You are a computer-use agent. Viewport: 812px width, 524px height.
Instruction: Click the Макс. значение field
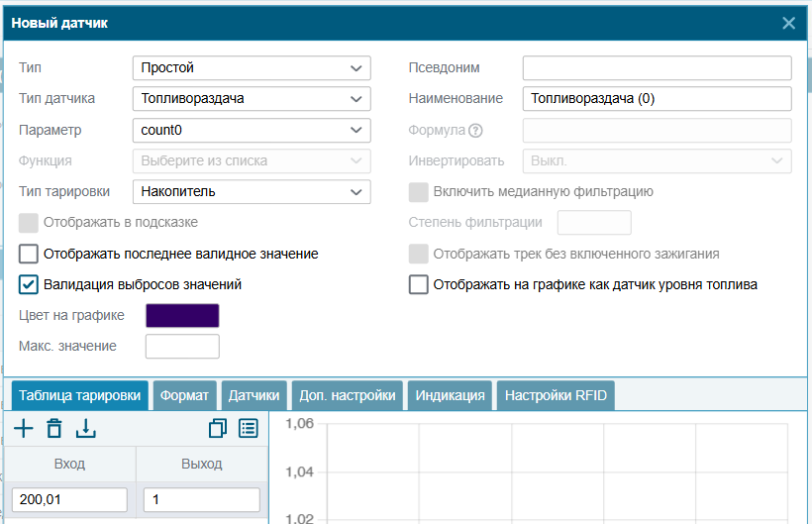pos(182,347)
